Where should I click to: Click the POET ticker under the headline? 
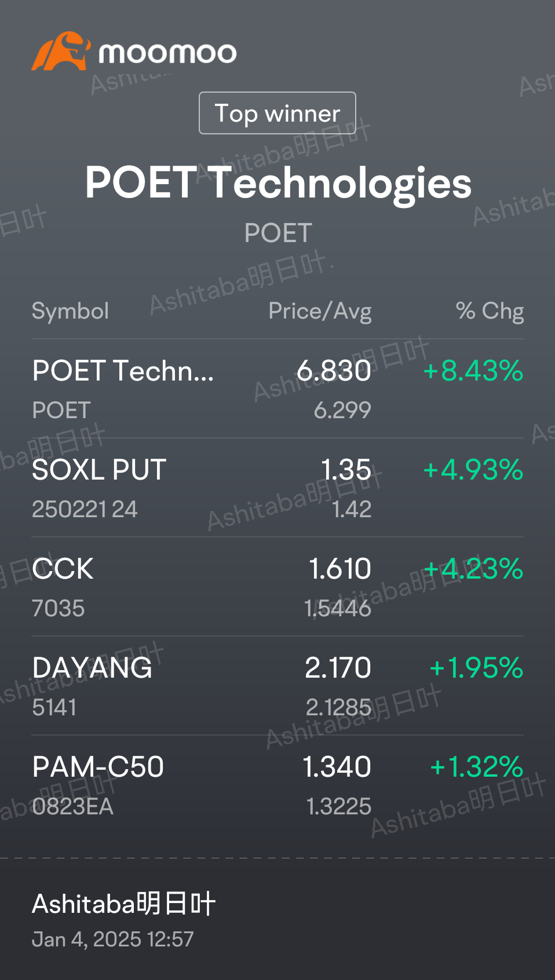click(278, 233)
